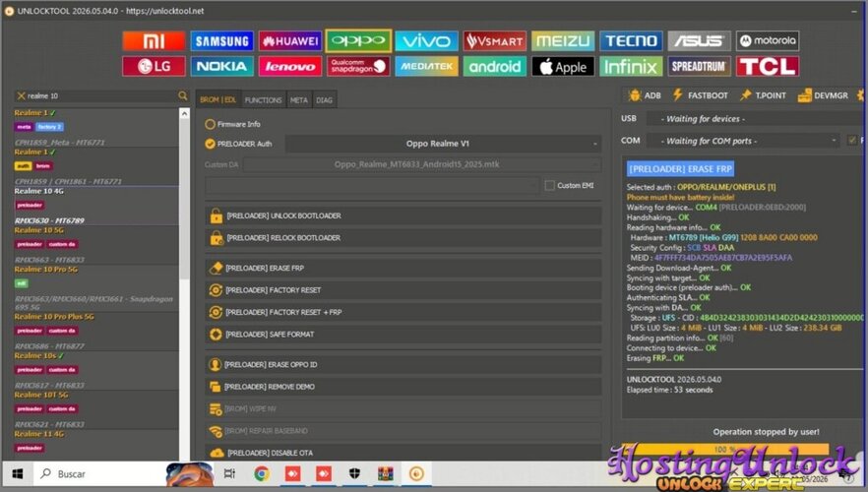
Task: Click [PRELOADER] RELOCK BOOTLOADER button
Action: (403, 238)
